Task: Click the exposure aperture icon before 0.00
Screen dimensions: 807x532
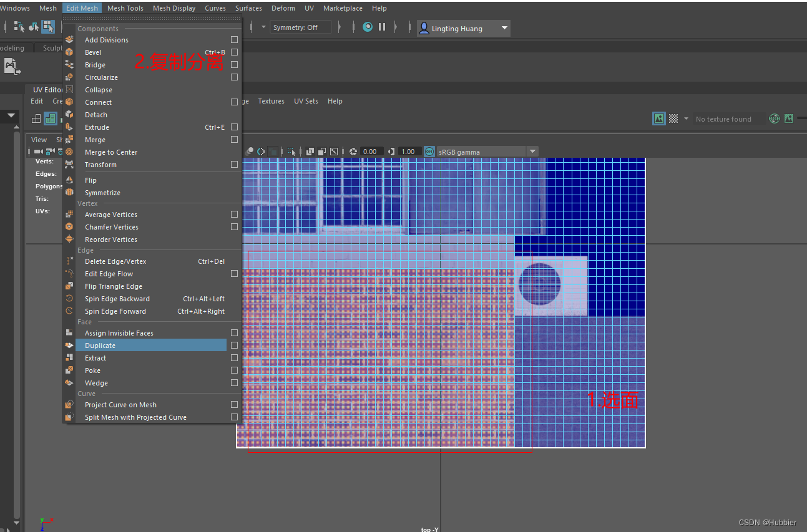Action: coord(353,151)
